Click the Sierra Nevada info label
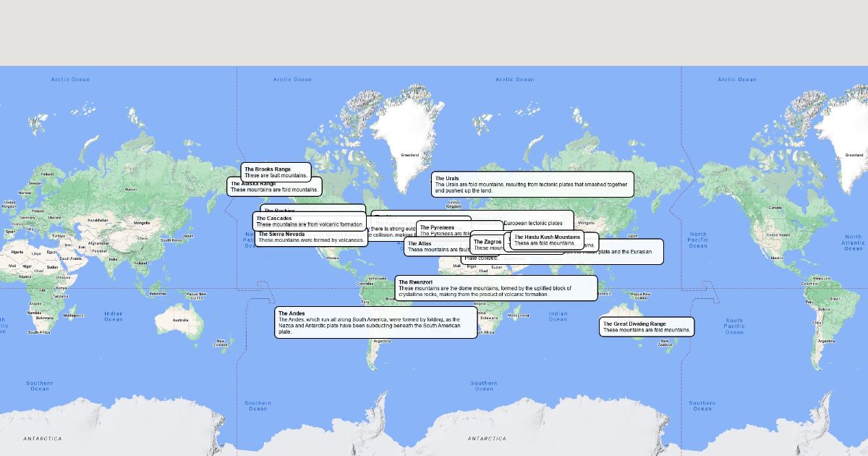 (x=310, y=239)
